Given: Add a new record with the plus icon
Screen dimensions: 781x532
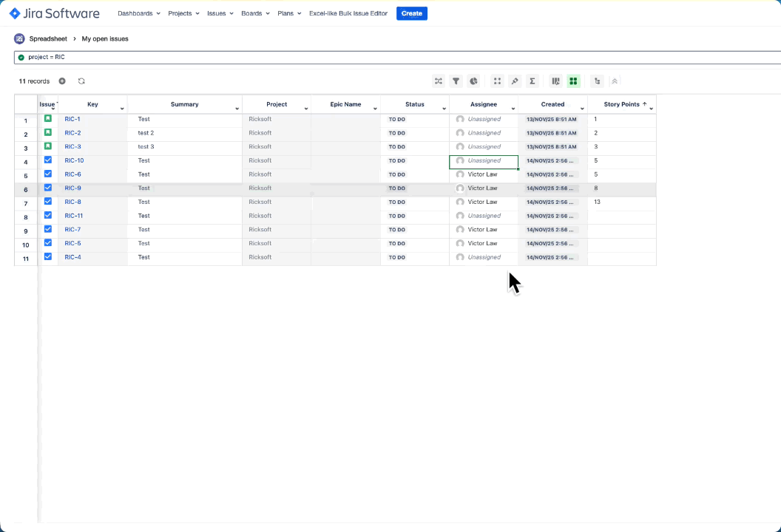Looking at the screenshot, I should 62,81.
